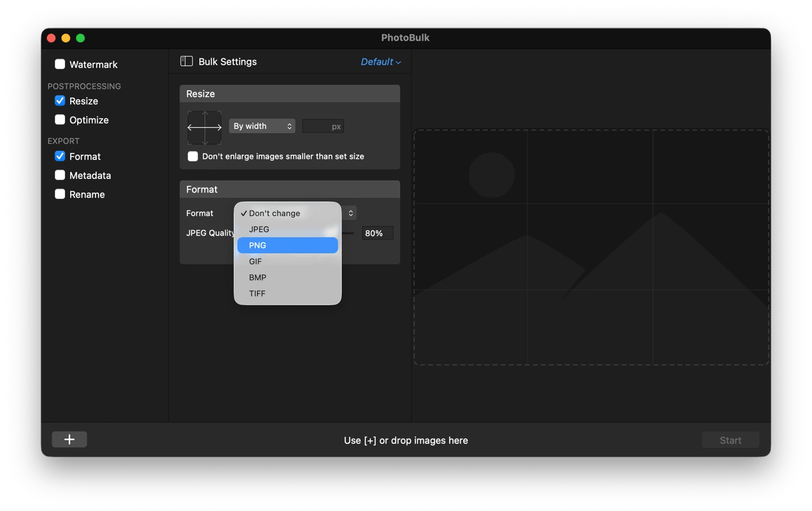Tick Don't enlarge images smaller than set size
Screen dimensions: 812x511
point(193,156)
